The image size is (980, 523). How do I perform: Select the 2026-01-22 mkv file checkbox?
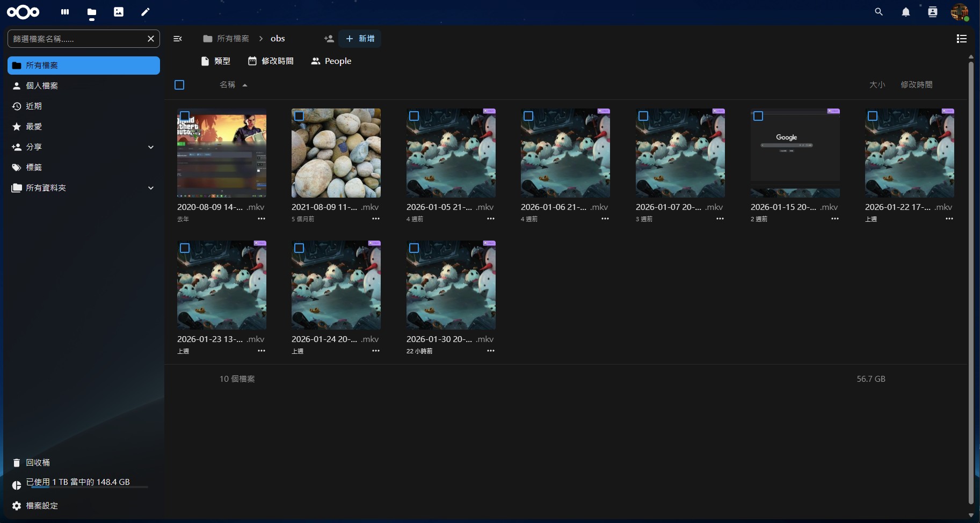pos(873,116)
